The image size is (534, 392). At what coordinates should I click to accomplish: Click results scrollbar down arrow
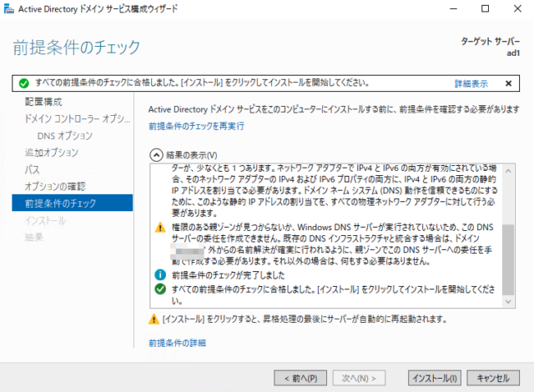508,301
